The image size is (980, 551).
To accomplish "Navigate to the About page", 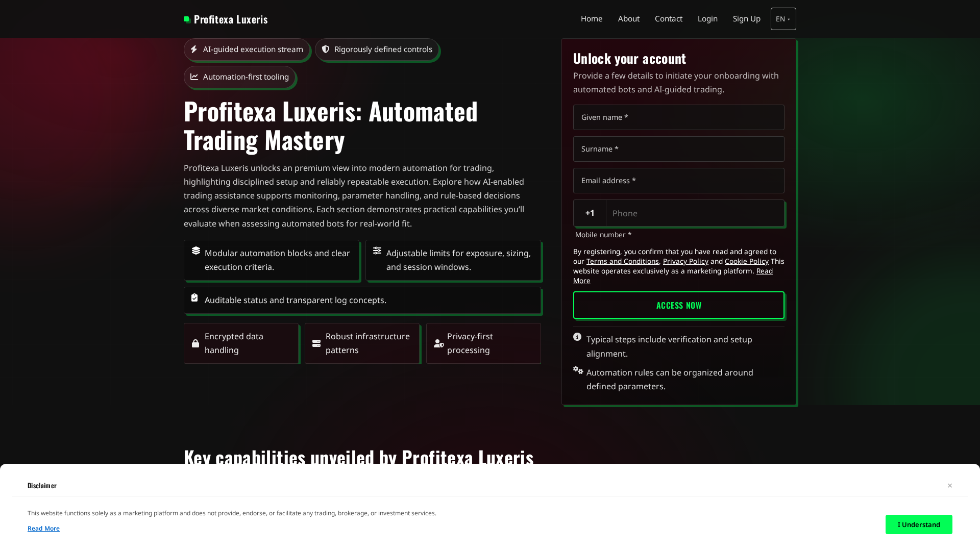I will 628,19.
